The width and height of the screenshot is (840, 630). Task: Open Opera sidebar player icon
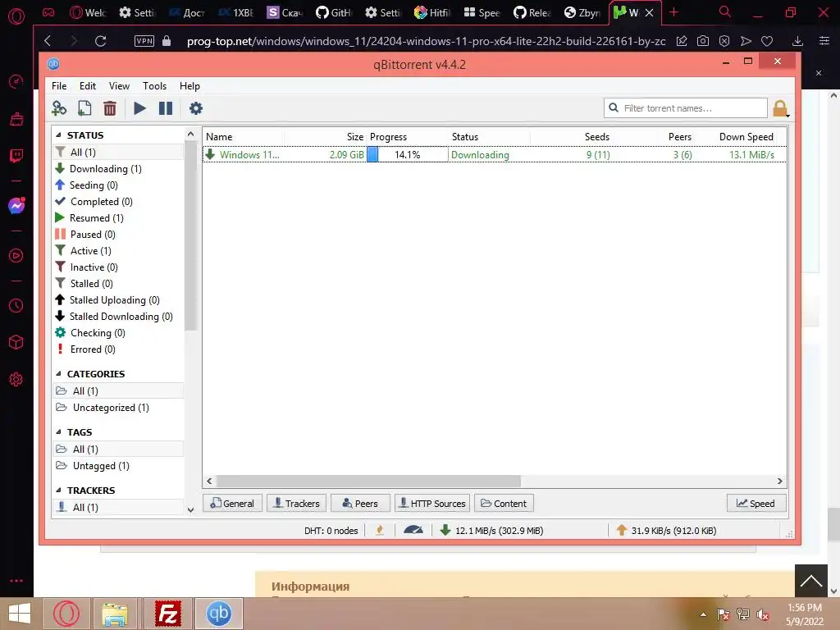click(16, 256)
